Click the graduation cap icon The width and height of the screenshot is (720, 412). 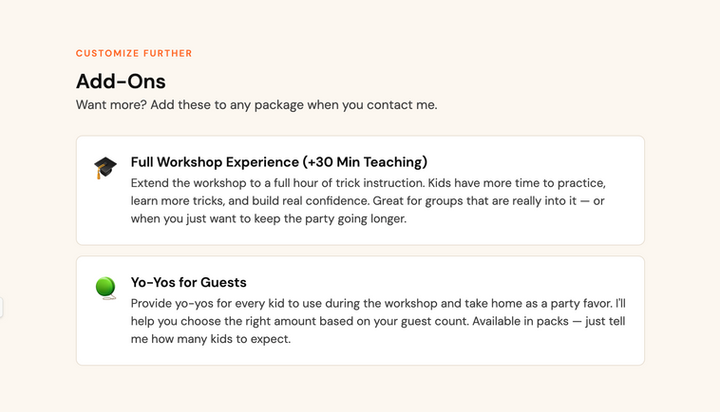pyautogui.click(x=105, y=167)
